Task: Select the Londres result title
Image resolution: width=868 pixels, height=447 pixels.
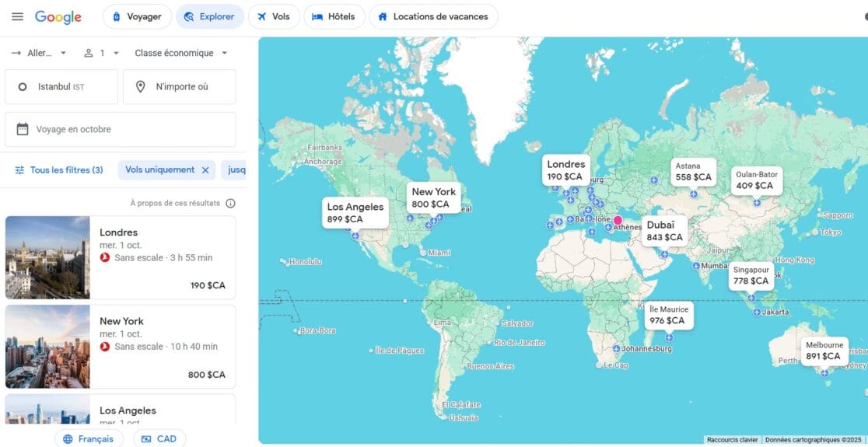Action: [118, 232]
